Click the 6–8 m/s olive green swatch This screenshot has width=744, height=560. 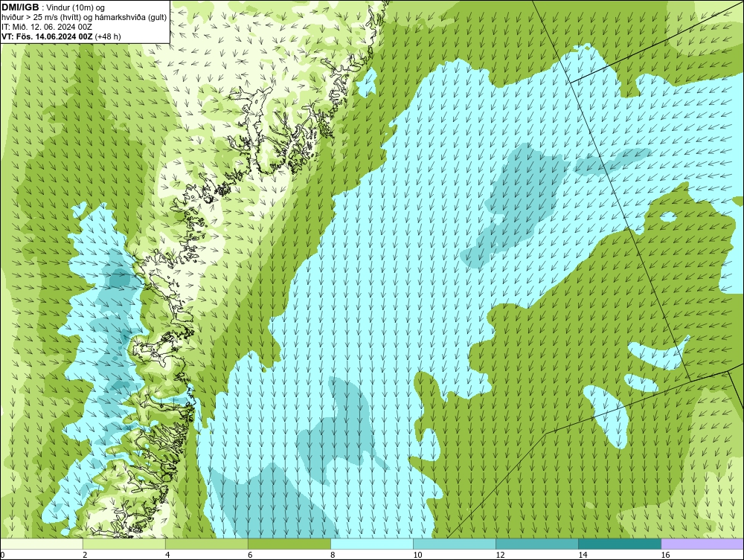289,544
